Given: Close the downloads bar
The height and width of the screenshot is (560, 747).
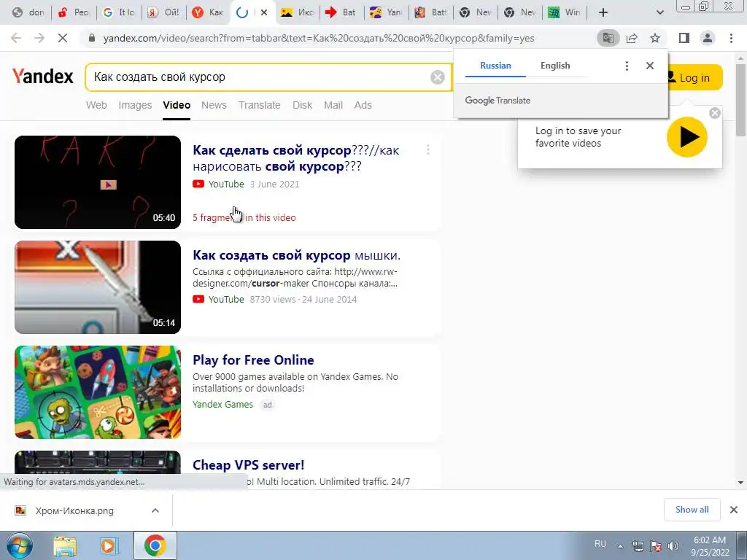Looking at the screenshot, I should tap(734, 510).
